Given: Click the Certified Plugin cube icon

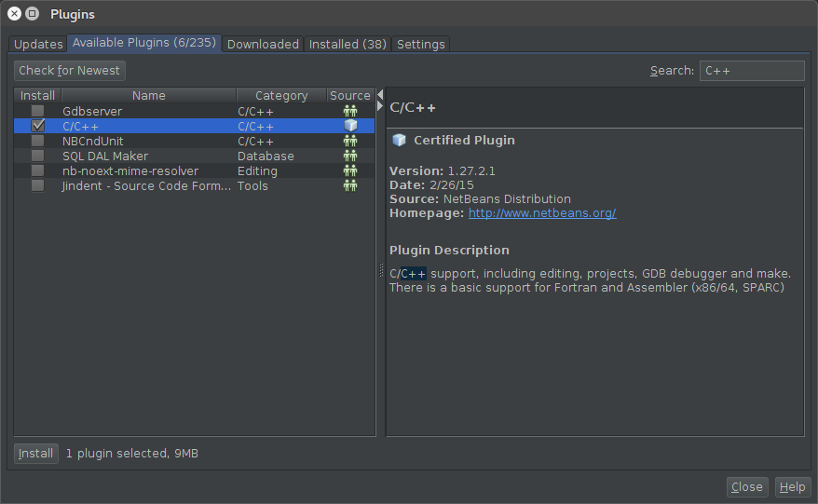Looking at the screenshot, I should pyautogui.click(x=399, y=141).
